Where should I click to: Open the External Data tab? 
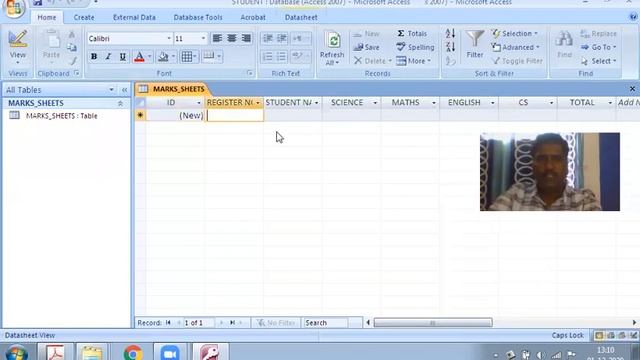click(134, 18)
